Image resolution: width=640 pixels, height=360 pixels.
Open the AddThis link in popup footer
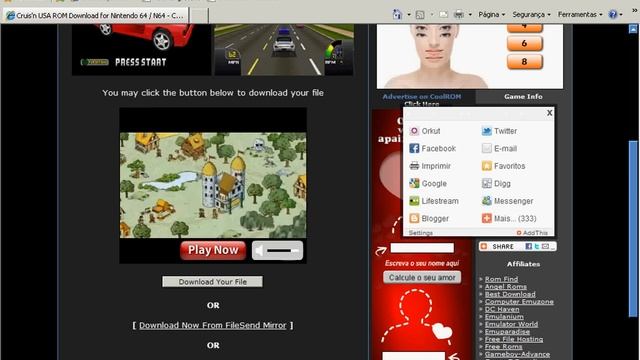(532, 233)
